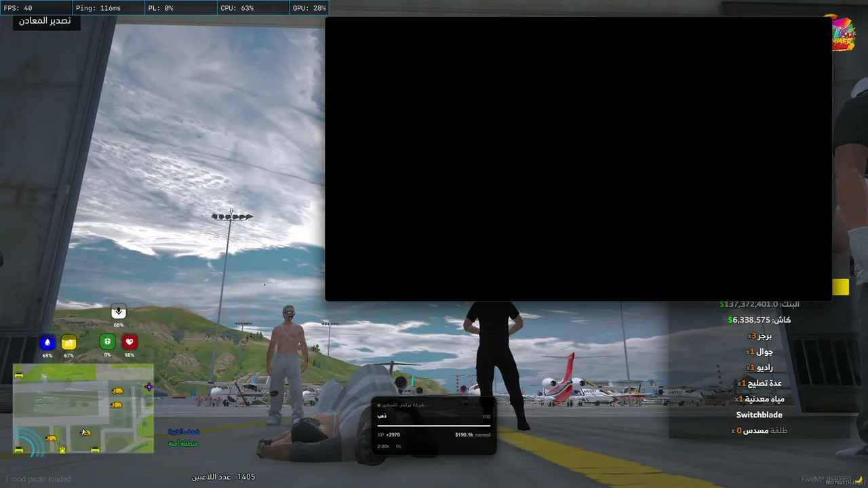Select the طلقة مسدس x 0 ammo row
Screen dimensions: 868x488
(759, 430)
